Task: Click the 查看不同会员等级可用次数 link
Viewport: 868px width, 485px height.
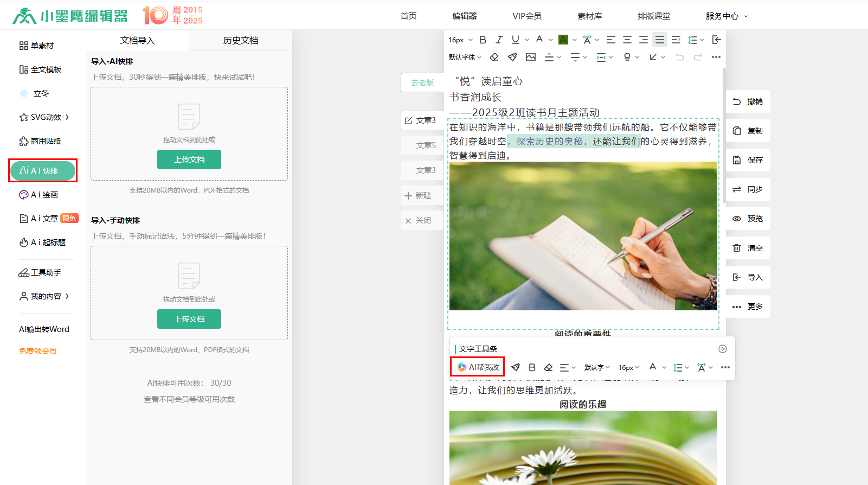Action: [189, 399]
